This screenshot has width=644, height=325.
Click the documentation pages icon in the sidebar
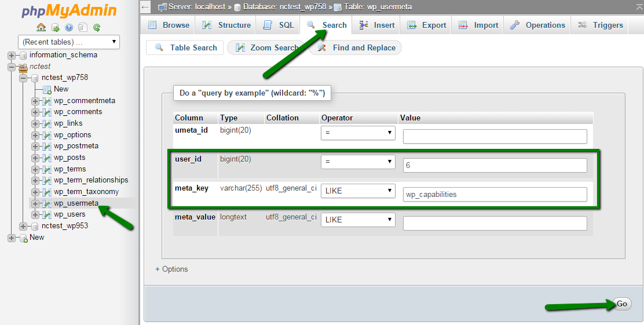pos(83,27)
